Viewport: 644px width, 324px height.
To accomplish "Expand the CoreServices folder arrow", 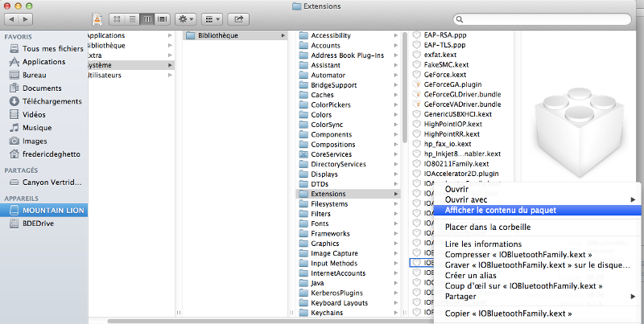I will click(396, 154).
